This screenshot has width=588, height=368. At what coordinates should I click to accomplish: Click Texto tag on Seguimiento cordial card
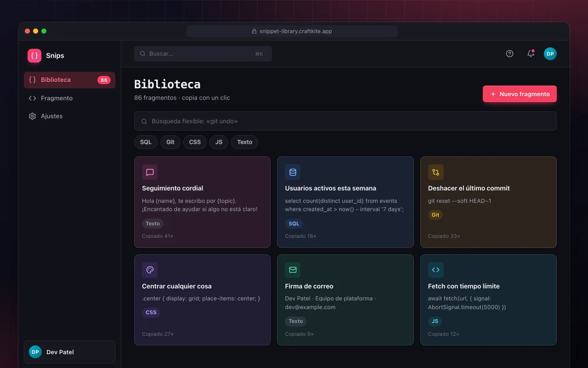153,224
